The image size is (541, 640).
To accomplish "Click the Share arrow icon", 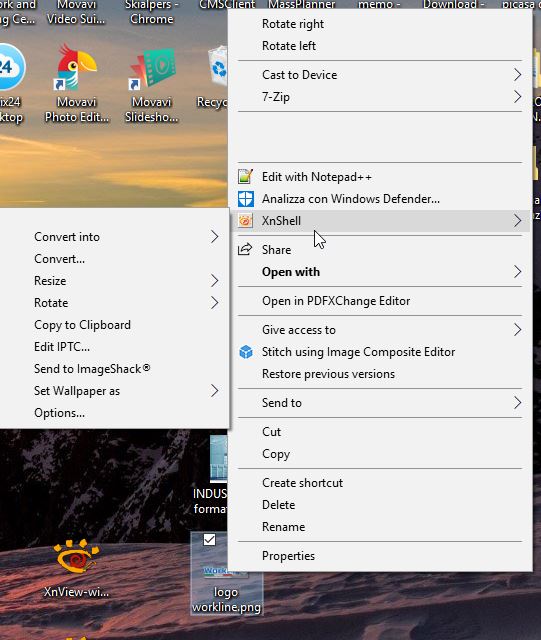I will click(x=245, y=249).
